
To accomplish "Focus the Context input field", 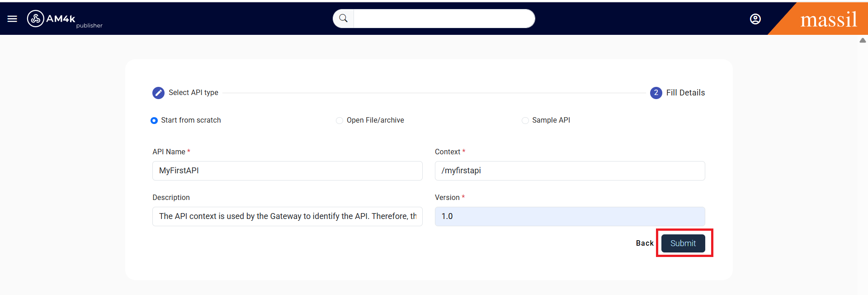I will point(570,171).
